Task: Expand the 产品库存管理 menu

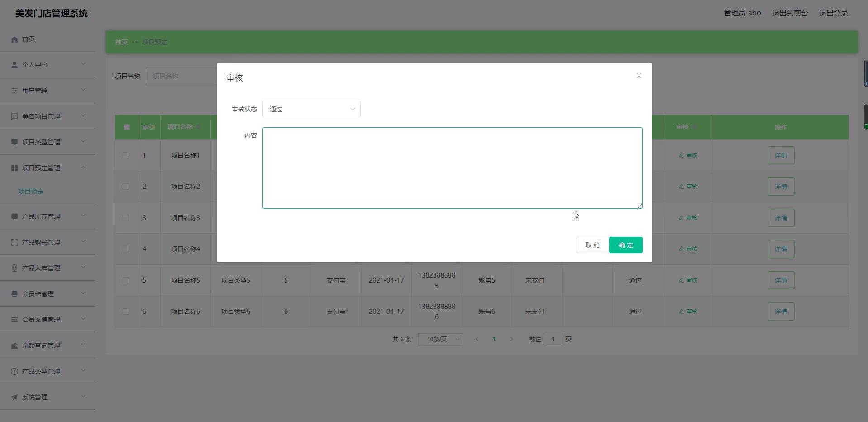Action: coord(48,216)
